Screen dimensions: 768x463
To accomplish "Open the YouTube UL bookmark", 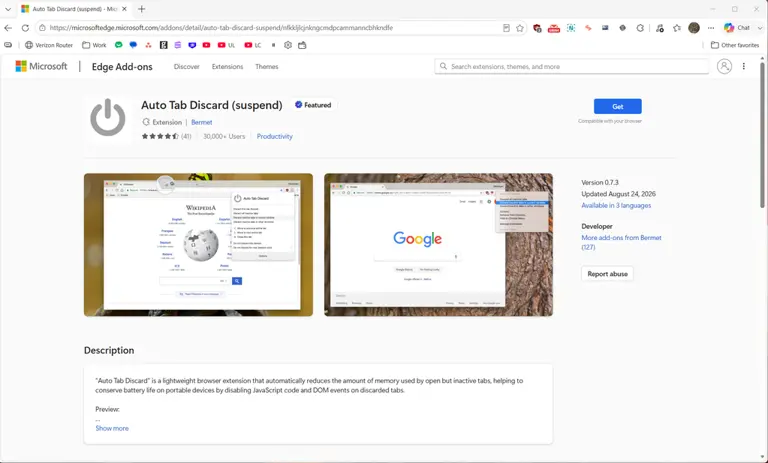I will tap(226, 45).
